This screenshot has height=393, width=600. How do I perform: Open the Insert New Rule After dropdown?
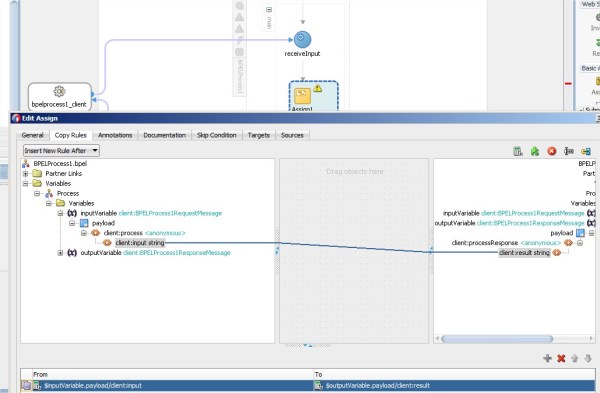(61, 150)
